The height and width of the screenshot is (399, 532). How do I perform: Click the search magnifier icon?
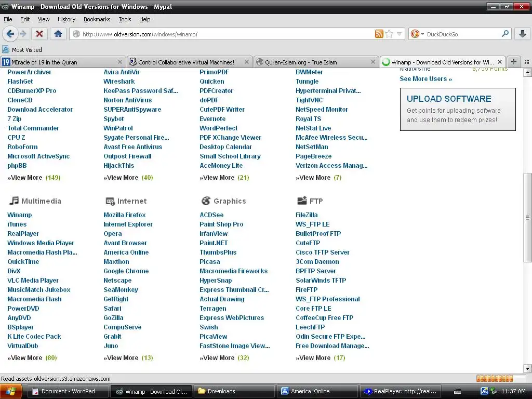click(505, 34)
